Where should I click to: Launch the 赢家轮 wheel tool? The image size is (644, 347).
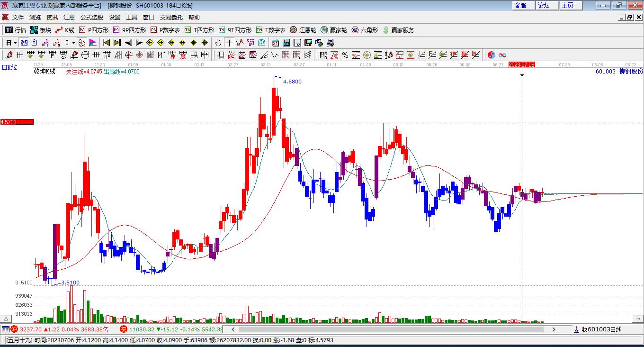pyautogui.click(x=334, y=30)
